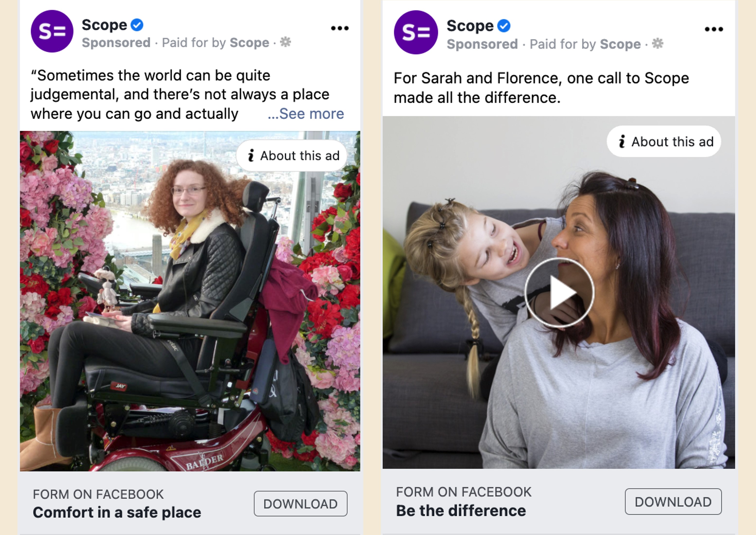The image size is (756, 535).
Task: Open Scope profile avatar in left ad
Action: 52,31
